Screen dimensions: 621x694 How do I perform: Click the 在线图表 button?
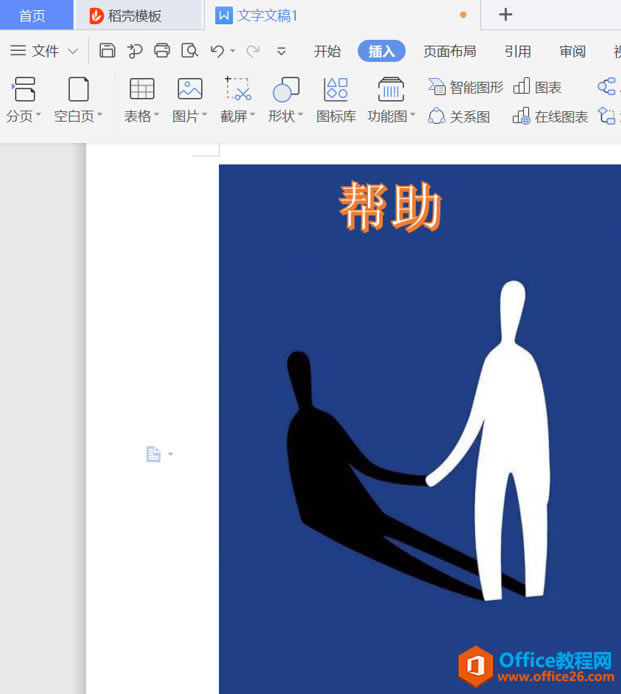(x=550, y=116)
